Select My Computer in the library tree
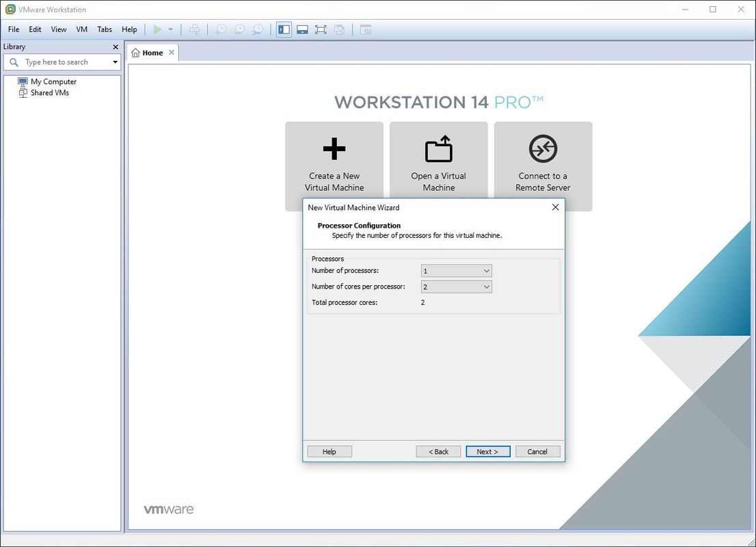This screenshot has width=756, height=547. (47, 81)
